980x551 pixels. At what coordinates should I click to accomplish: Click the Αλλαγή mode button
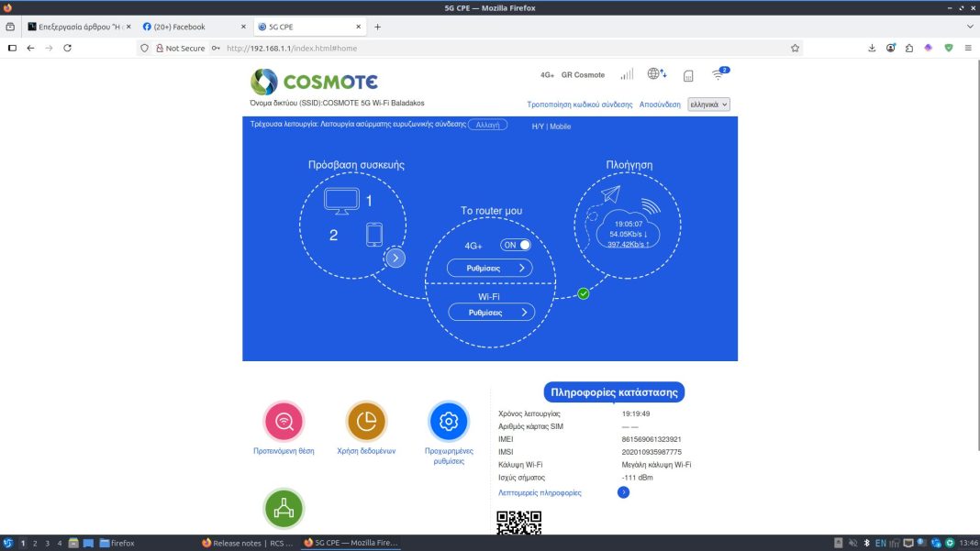[x=487, y=125]
